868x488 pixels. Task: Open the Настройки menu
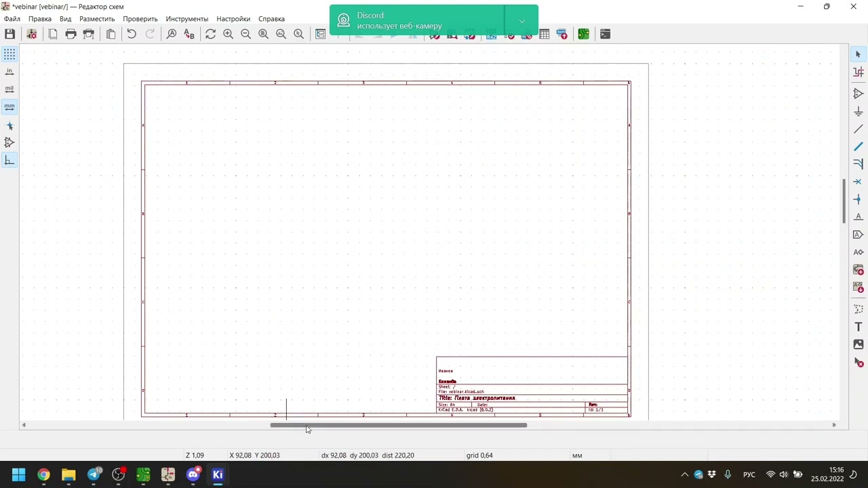pos(233,19)
